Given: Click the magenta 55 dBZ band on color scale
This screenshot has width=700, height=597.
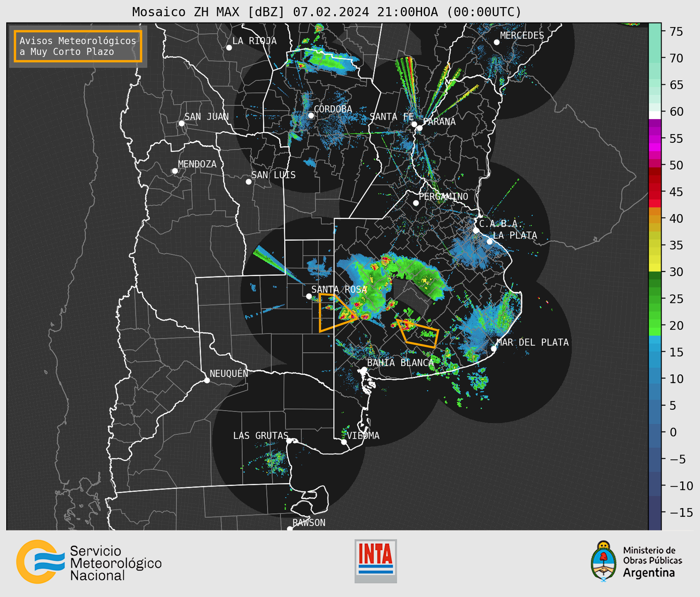Looking at the screenshot, I should 655,139.
